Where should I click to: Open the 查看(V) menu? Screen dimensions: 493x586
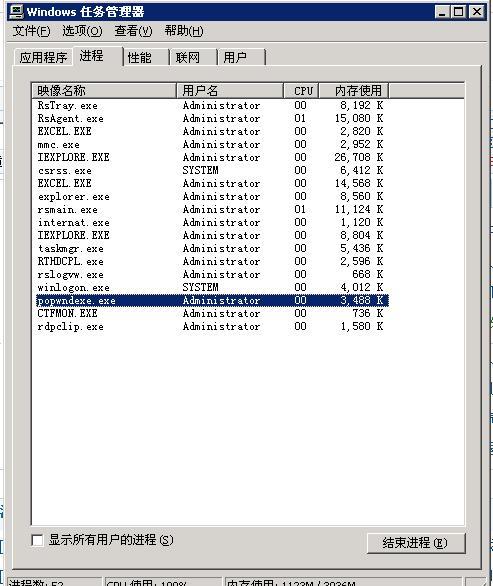pyautogui.click(x=133, y=31)
